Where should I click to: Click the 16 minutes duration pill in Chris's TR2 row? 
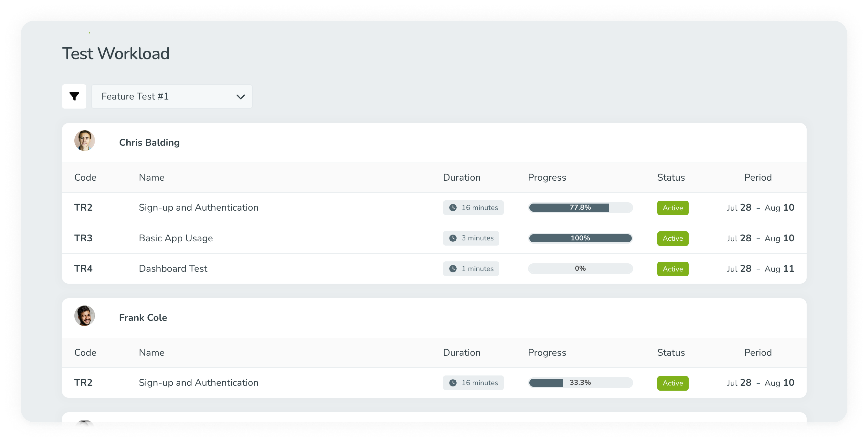point(473,207)
